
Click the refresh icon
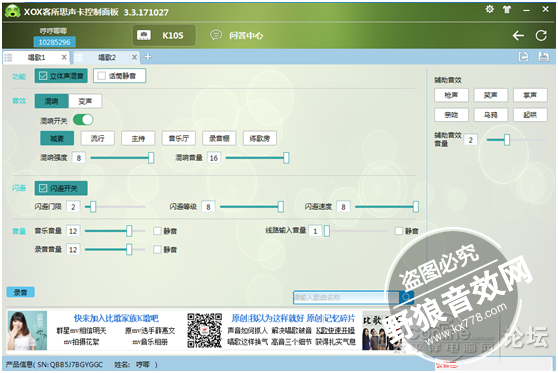tap(541, 35)
